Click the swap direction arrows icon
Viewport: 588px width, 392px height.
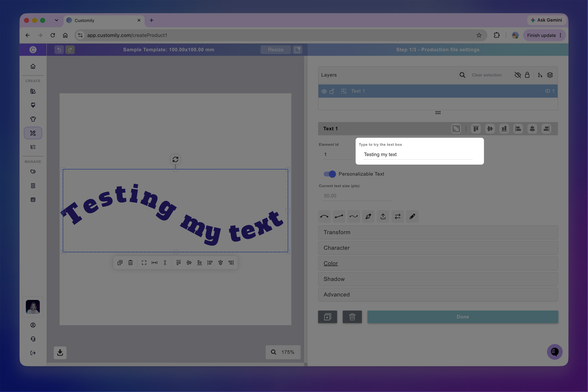398,217
